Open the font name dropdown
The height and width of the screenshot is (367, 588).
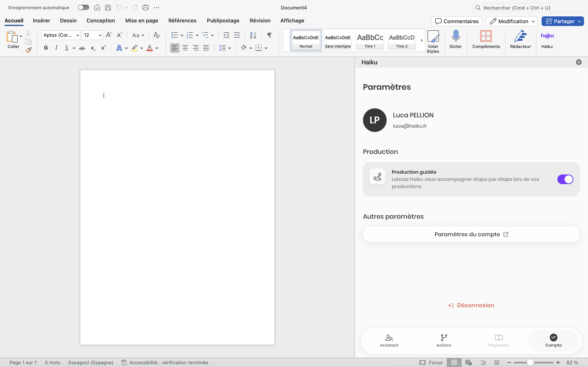77,35
